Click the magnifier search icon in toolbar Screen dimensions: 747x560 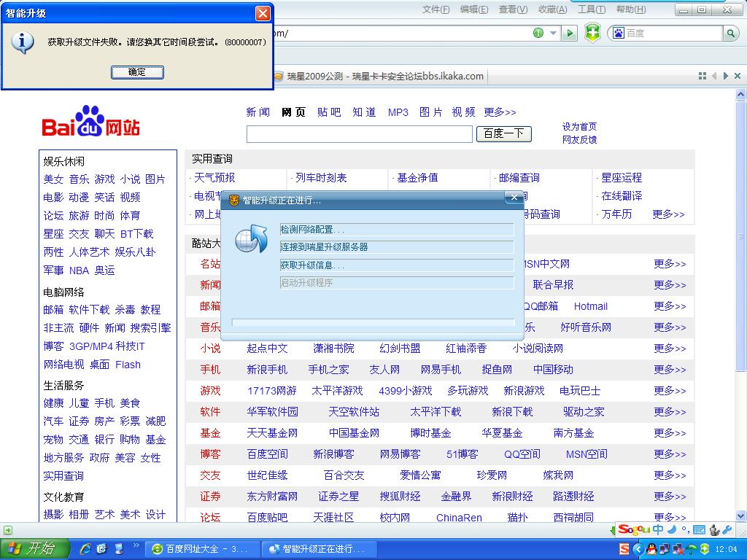tap(731, 34)
